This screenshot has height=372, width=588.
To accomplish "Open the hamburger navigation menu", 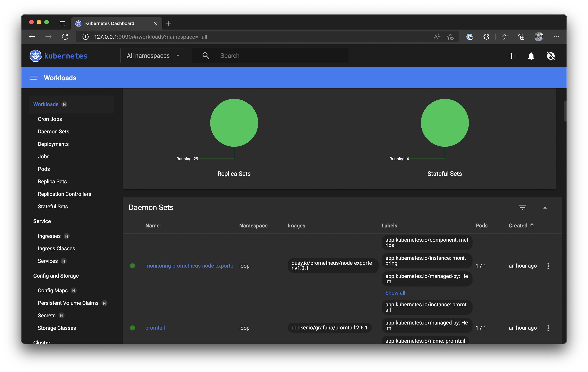I will (x=33, y=78).
